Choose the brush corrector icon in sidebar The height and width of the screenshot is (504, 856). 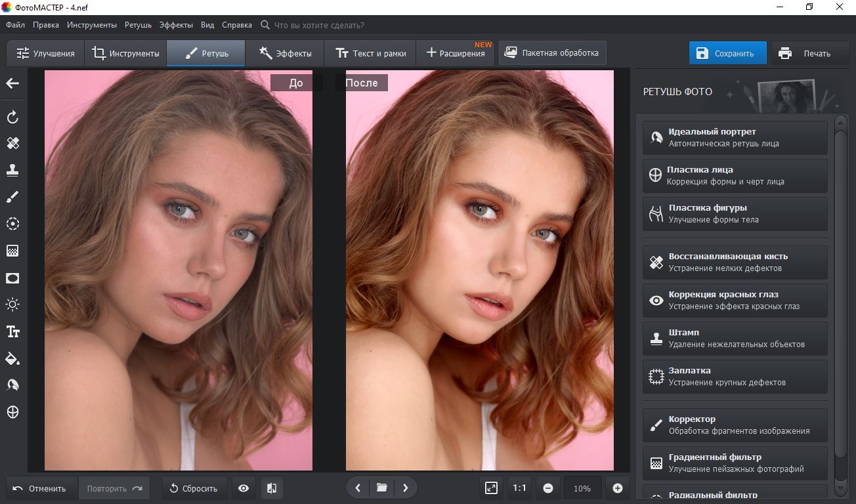click(12, 197)
